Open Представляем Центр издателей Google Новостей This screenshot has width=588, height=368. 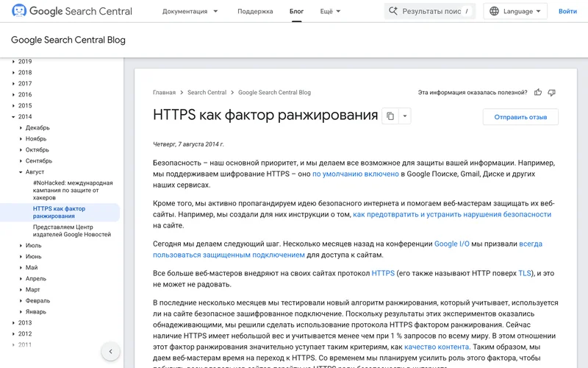click(72, 230)
